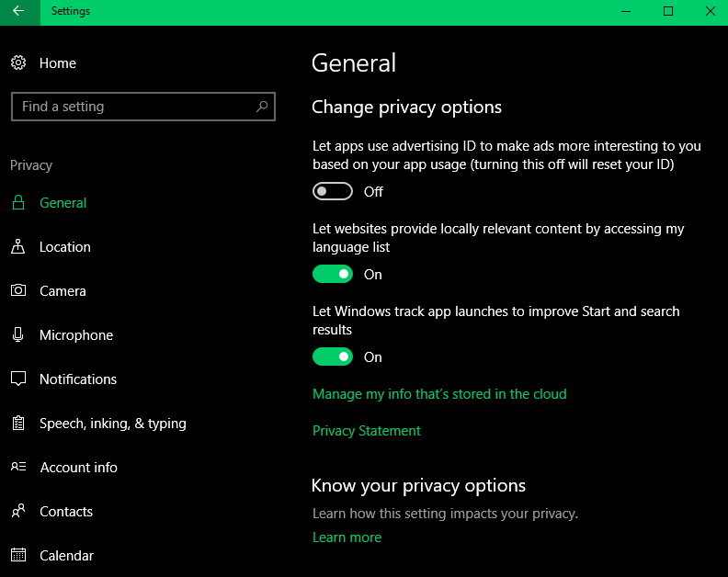Click the Home gear icon

(18, 63)
